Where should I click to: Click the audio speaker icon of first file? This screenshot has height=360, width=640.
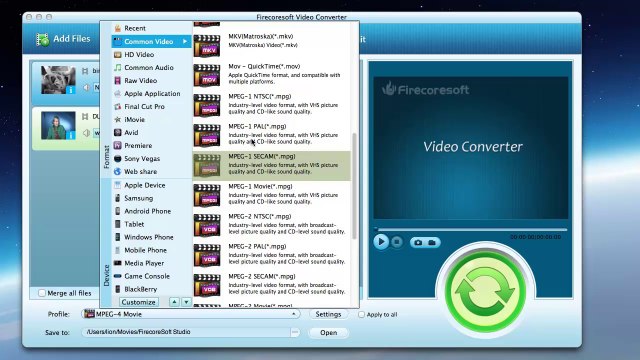coord(86,87)
